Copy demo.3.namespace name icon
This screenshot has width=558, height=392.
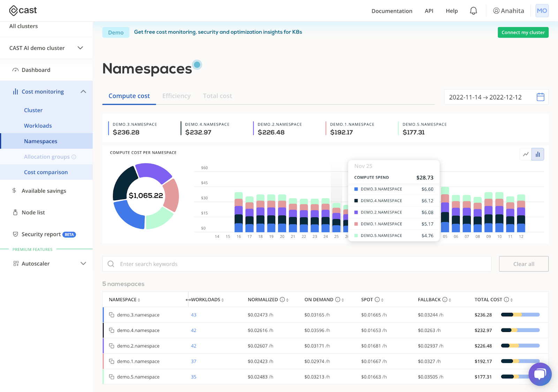tap(112, 315)
